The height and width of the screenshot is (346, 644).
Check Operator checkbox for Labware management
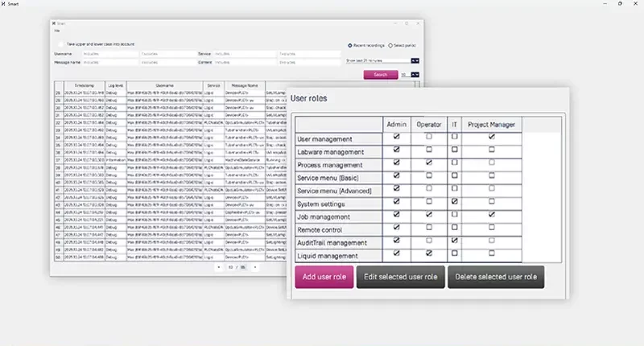(428, 150)
